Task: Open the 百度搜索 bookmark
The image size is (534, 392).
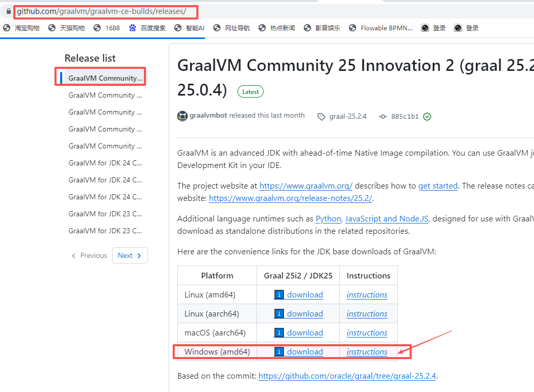Action: pos(148,28)
